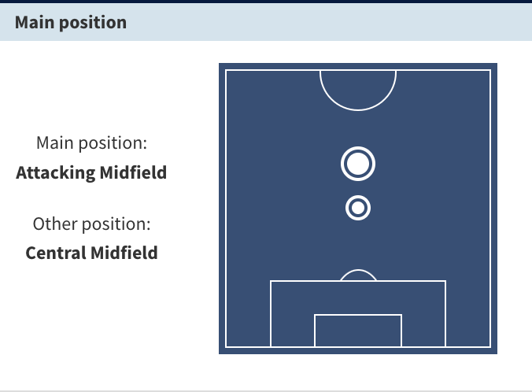Viewport: 532px width, 392px height.
Task: Click inside the goal area box
Action: tap(358, 331)
